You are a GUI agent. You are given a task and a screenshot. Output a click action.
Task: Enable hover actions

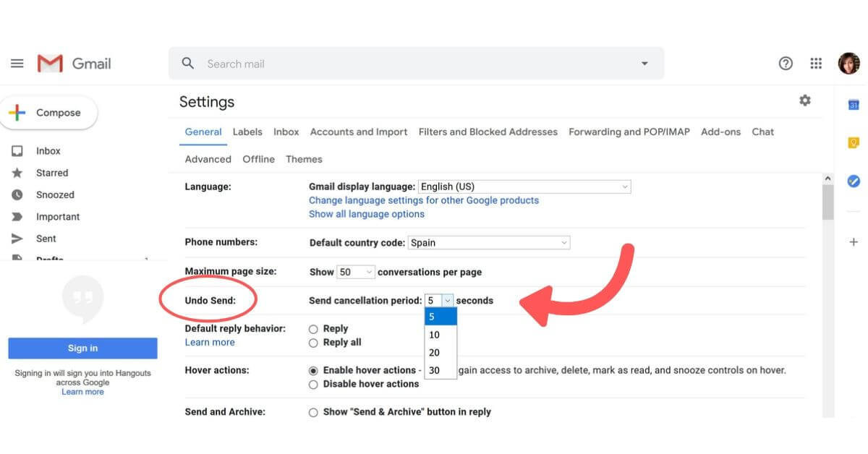click(313, 370)
